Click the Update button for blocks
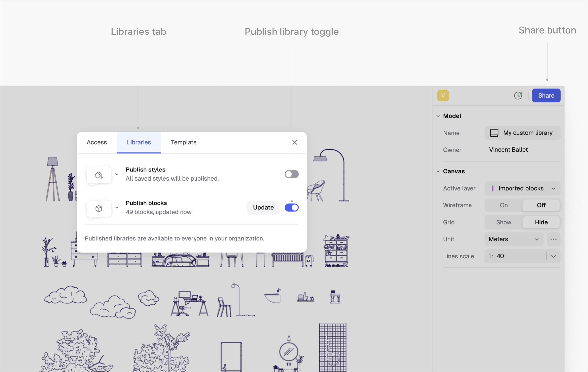The image size is (588, 372). tap(263, 207)
